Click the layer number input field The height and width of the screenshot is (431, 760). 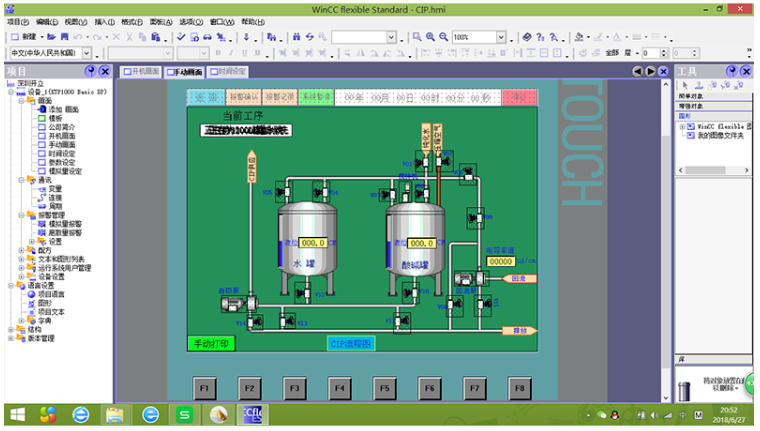coord(651,53)
